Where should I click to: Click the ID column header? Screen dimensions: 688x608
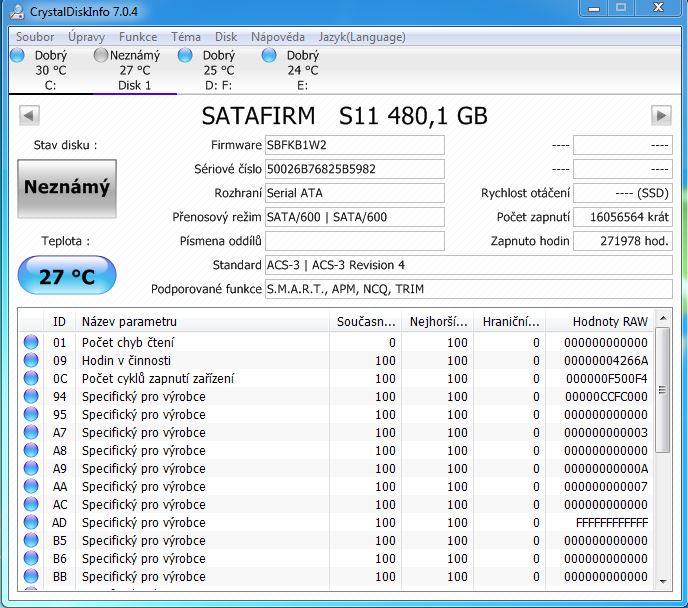(x=59, y=322)
